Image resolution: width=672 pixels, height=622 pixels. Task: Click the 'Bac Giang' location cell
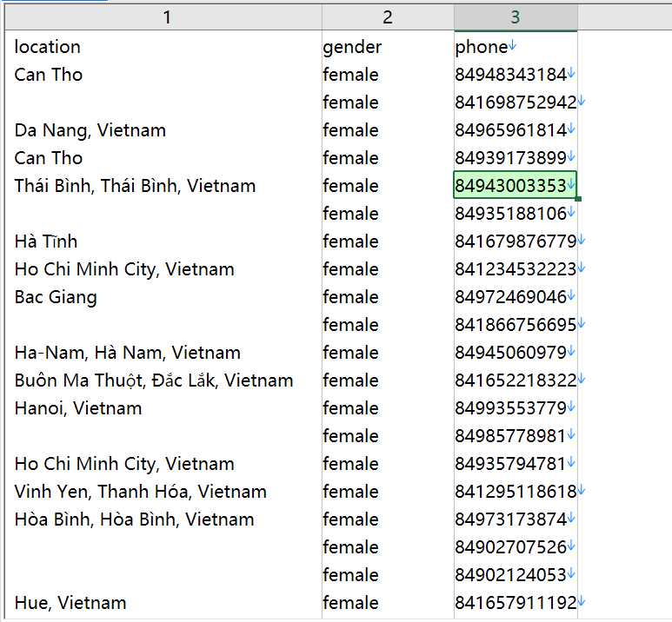coord(163,297)
